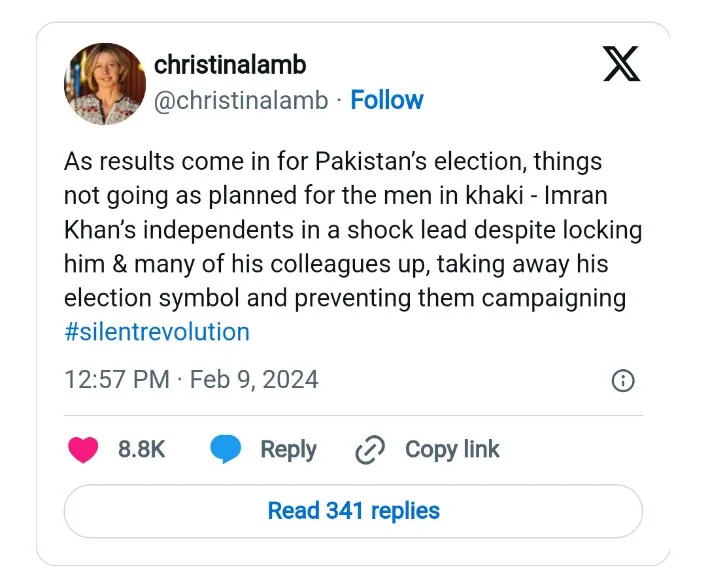
Task: Click the blue reply bubble icon
Action: (226, 449)
